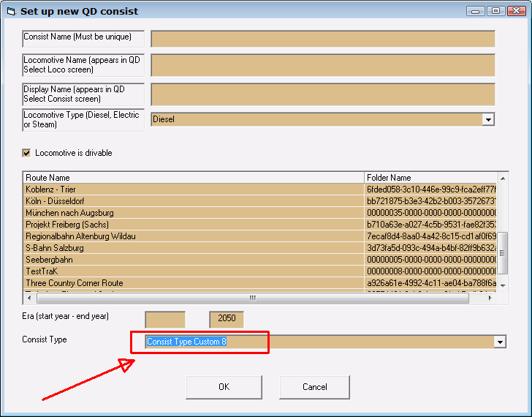
Task: Click folder name 6fded058 of Koblenz - Trier
Action: tap(430, 189)
